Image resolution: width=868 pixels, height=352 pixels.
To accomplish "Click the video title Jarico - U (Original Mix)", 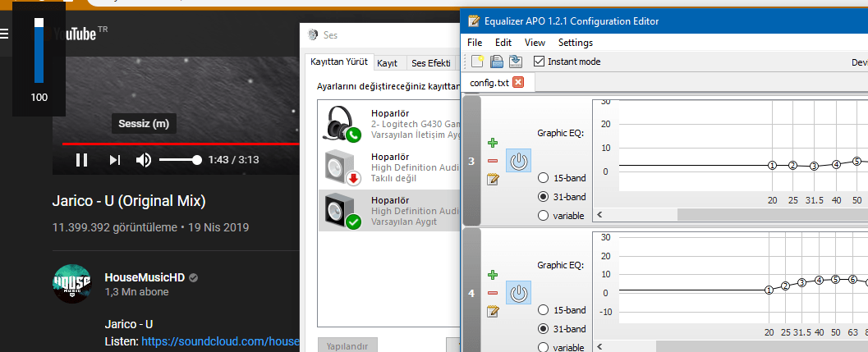I will (x=129, y=201).
